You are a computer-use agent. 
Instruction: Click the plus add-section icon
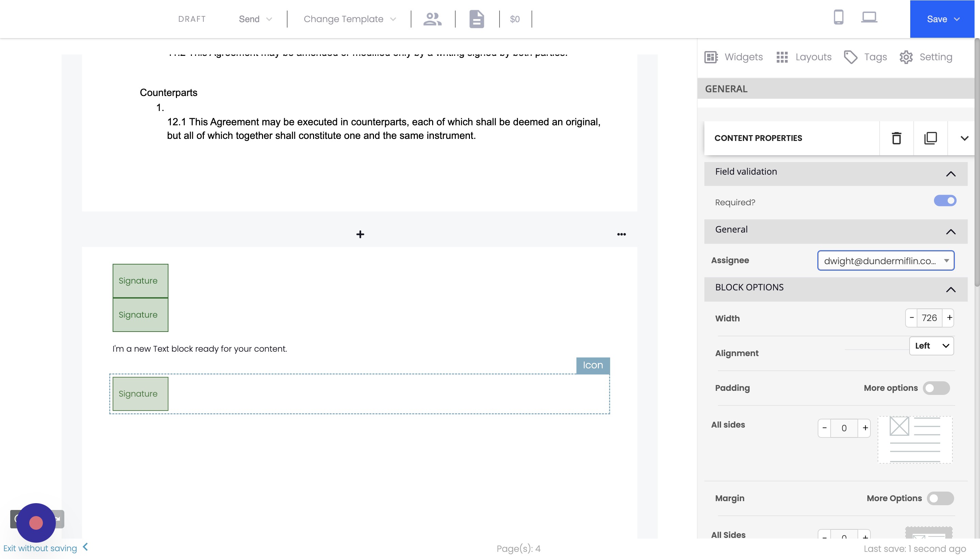(x=360, y=234)
